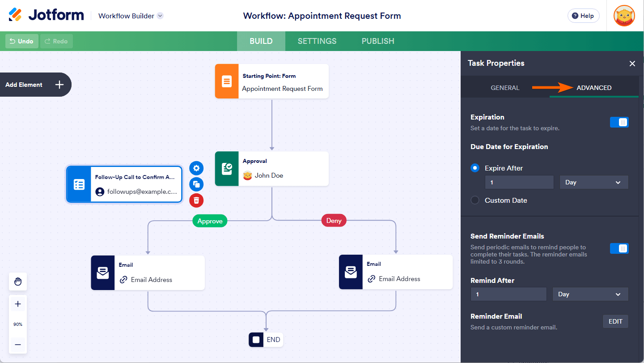
Task: Click the Help button
Action: (x=583, y=16)
